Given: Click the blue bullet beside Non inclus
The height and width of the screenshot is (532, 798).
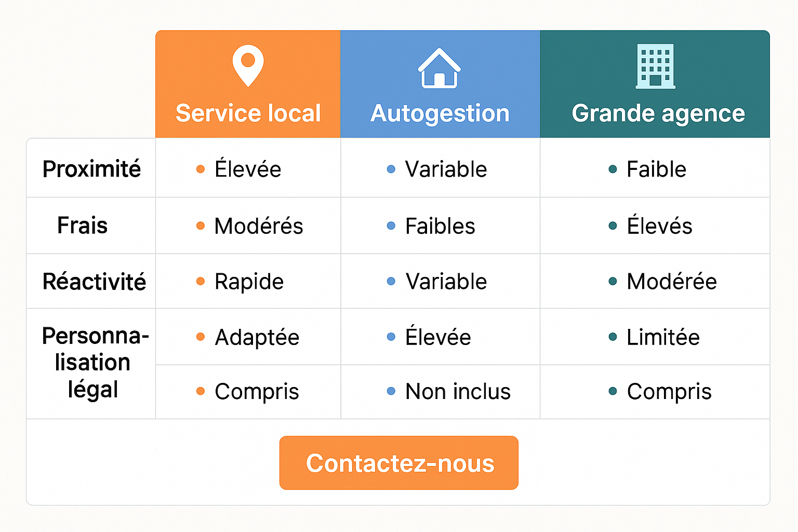Looking at the screenshot, I should coord(391,391).
